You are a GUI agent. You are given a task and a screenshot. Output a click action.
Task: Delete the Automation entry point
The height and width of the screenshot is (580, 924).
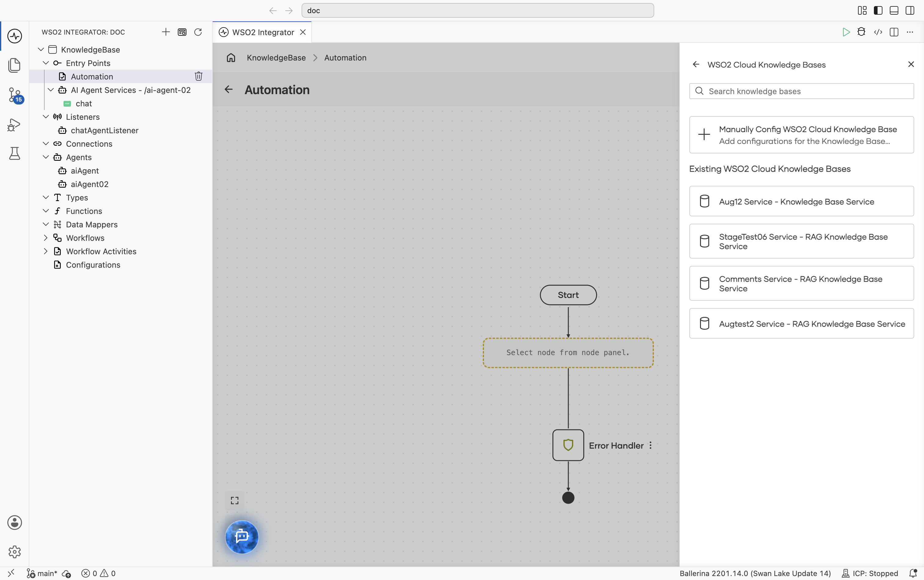[198, 76]
